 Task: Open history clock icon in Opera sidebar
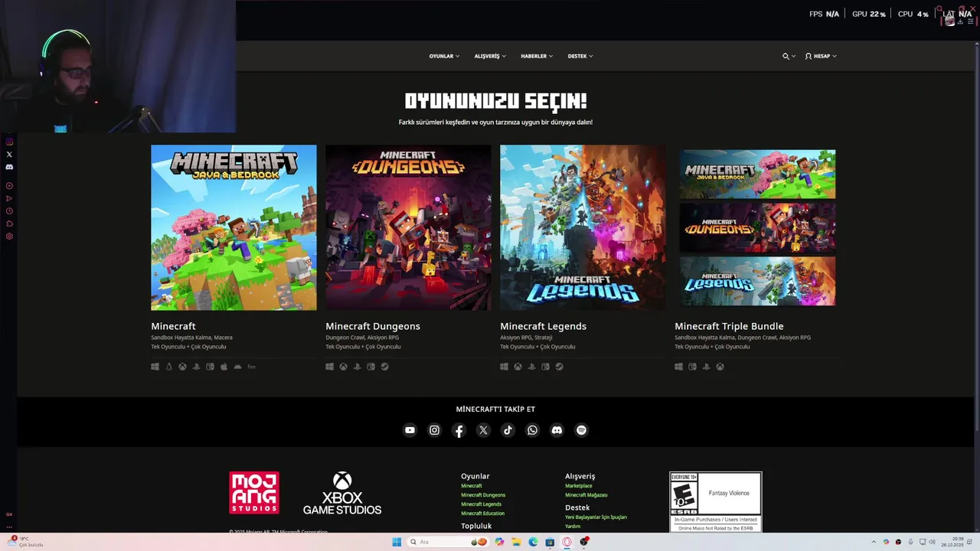[x=9, y=211]
